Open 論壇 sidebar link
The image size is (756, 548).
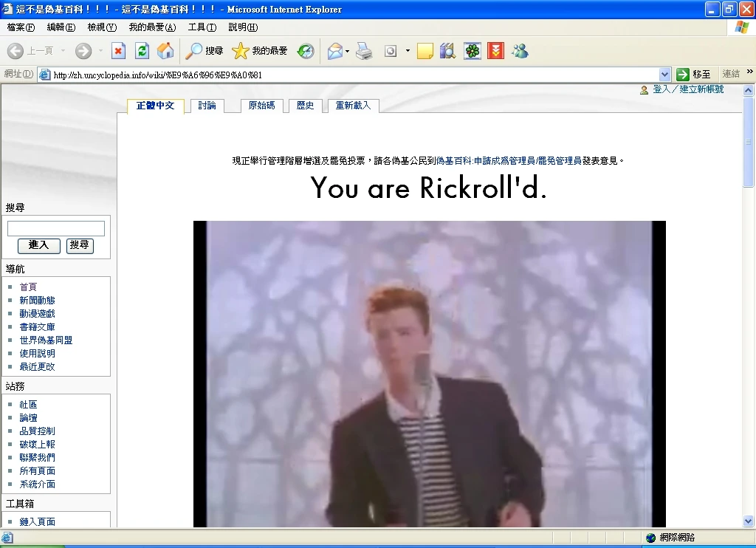click(x=28, y=418)
